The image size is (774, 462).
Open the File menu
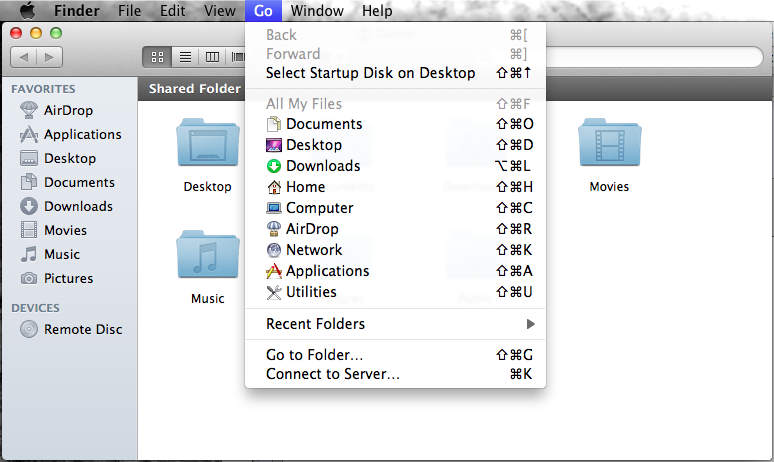pos(129,10)
